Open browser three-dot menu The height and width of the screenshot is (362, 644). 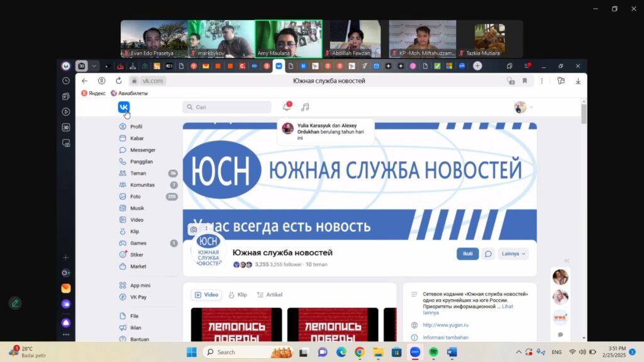541,81
